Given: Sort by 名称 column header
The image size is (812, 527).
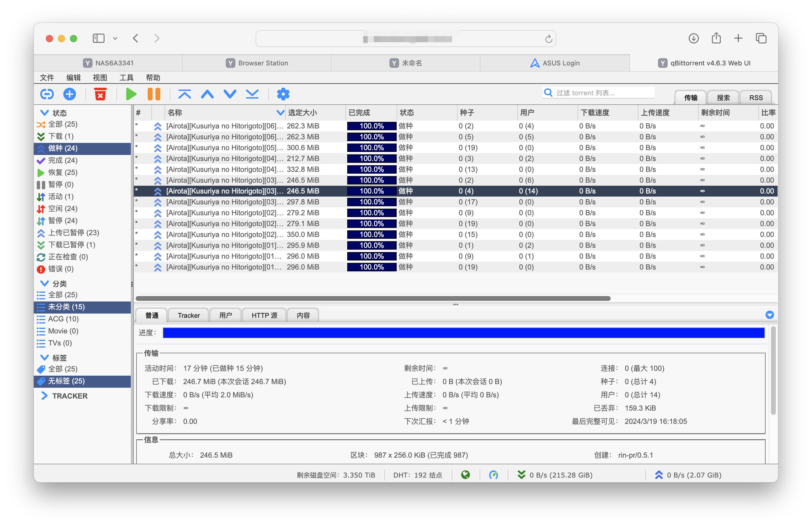Looking at the screenshot, I should tap(225, 113).
